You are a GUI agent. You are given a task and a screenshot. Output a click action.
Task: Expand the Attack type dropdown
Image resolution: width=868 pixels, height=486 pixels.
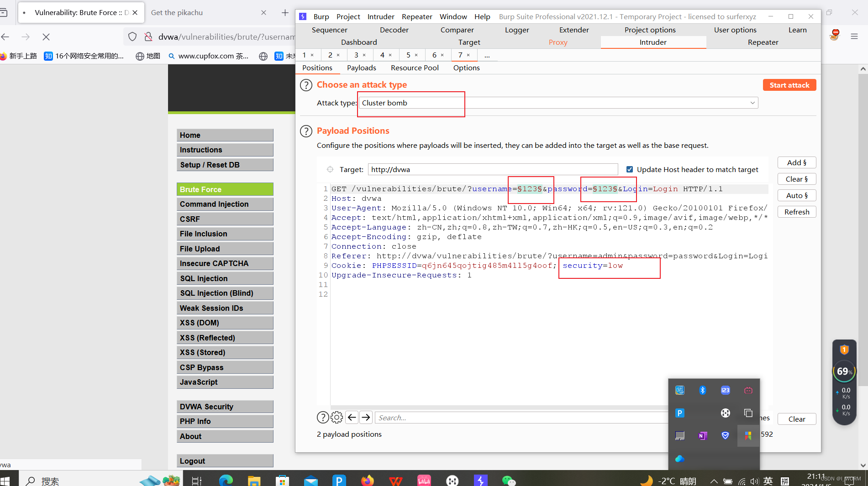(752, 103)
